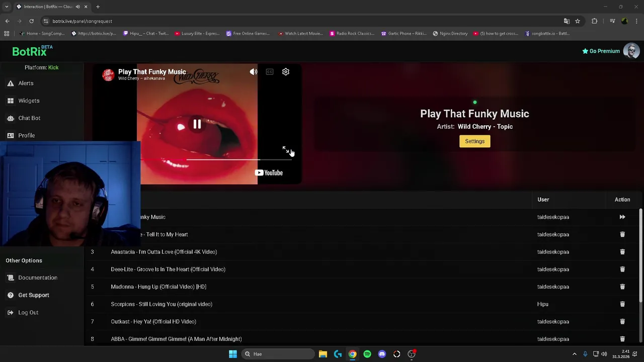Image resolution: width=644 pixels, height=362 pixels.
Task: Go back in the browser
Action: point(7,21)
